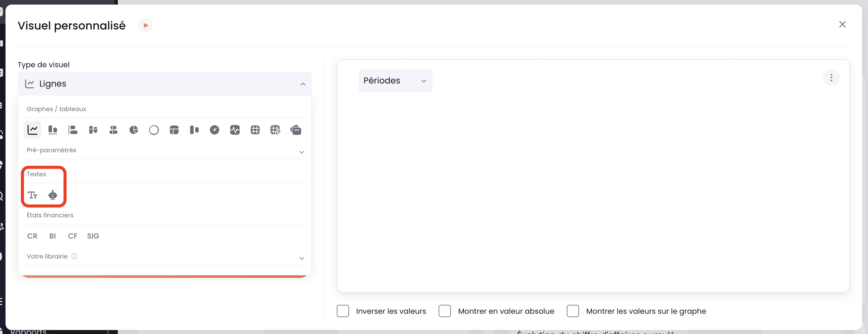Select the table grid icon
Screen dimensions: 868x334
[255, 130]
